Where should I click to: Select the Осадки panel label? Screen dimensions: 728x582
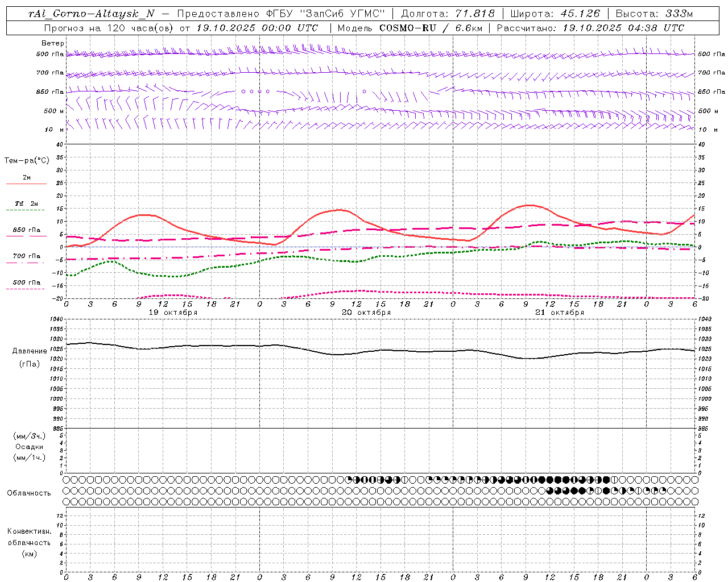(30, 447)
